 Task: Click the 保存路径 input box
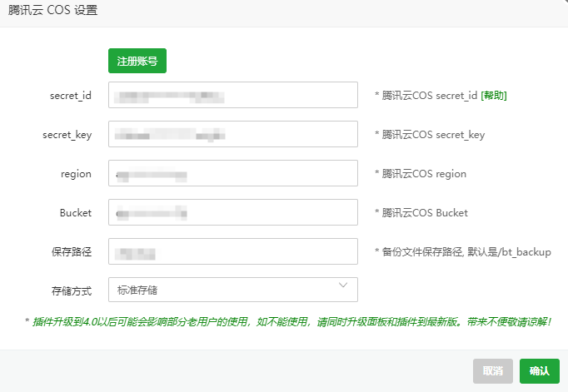(x=232, y=251)
